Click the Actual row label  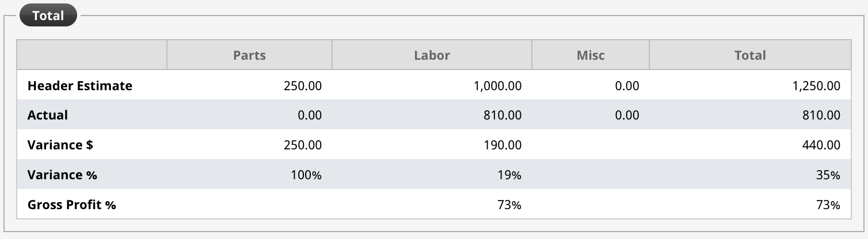click(x=48, y=115)
